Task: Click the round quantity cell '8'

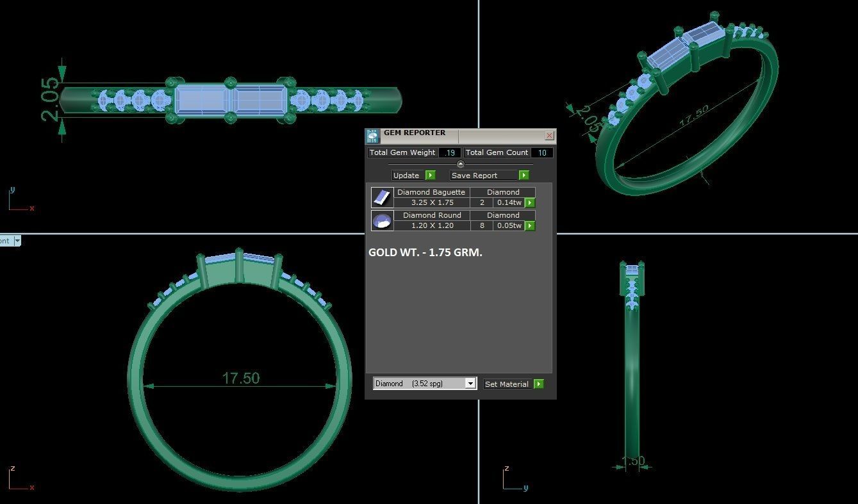Action: click(x=482, y=225)
